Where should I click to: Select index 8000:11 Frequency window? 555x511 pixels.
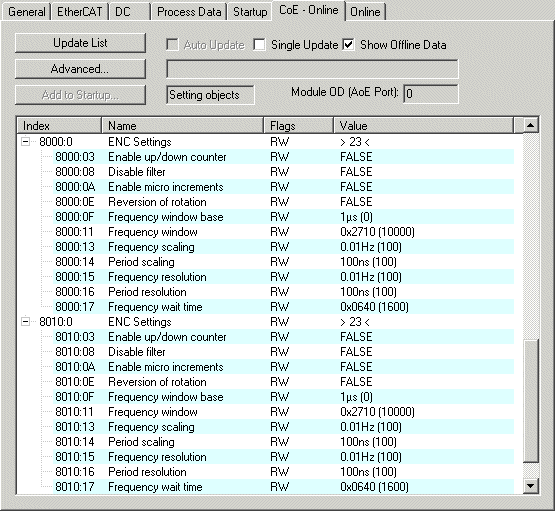265,232
